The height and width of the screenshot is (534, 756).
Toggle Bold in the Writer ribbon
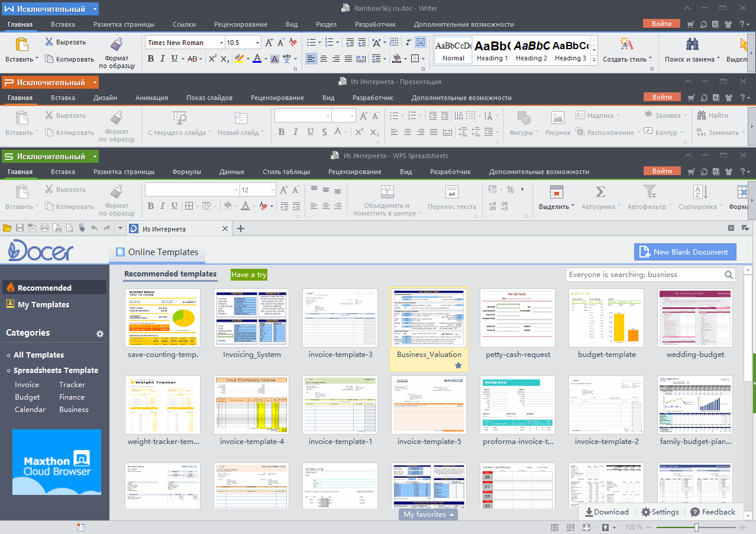point(150,59)
